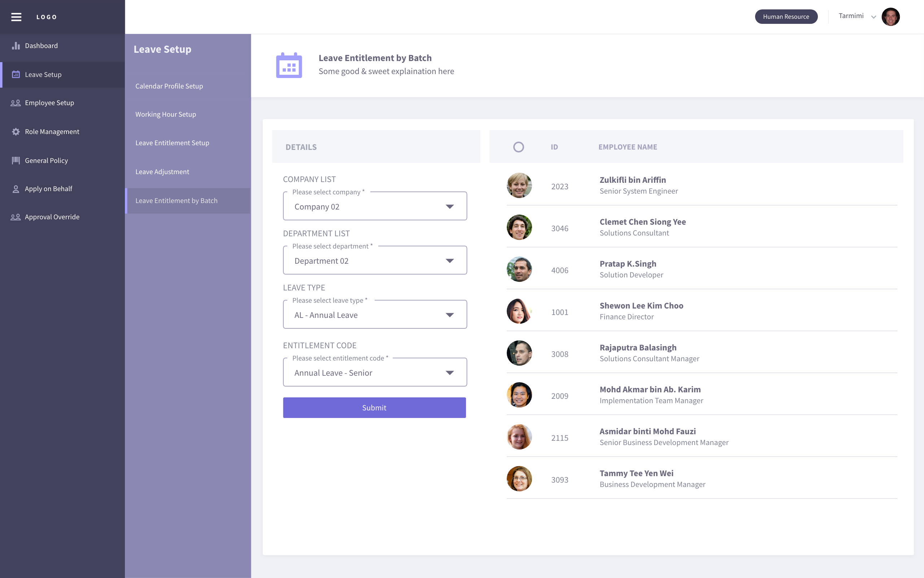Click employee ID 2115
The width and height of the screenshot is (924, 578).
(560, 438)
